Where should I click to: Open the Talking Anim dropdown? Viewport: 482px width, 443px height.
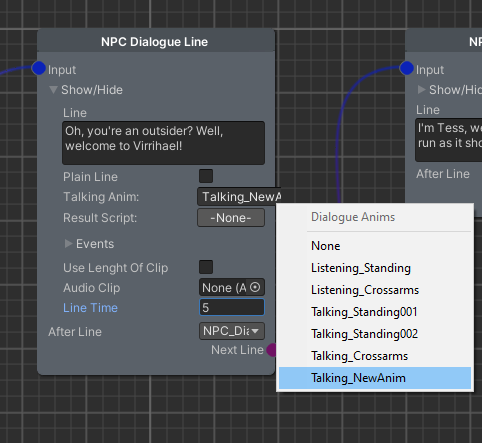coord(239,197)
